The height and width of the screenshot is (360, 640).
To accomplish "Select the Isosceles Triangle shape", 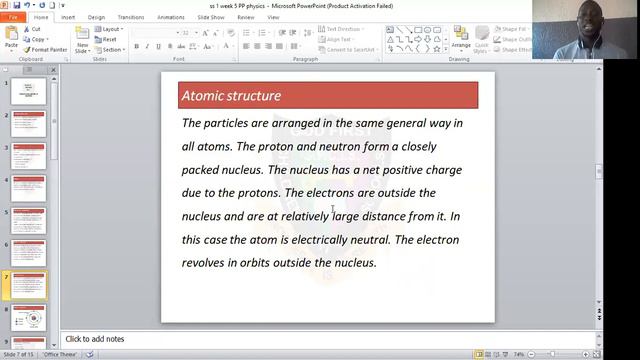I will pos(390,39).
